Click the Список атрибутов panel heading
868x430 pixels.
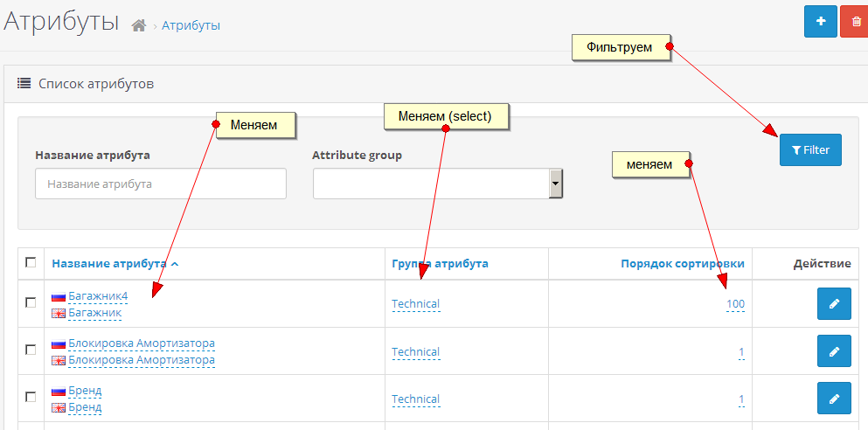96,84
